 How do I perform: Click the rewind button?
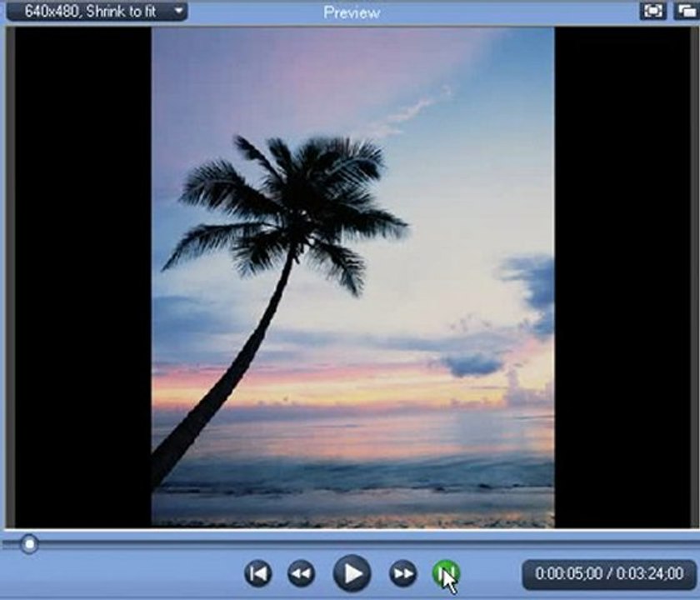coord(301,573)
